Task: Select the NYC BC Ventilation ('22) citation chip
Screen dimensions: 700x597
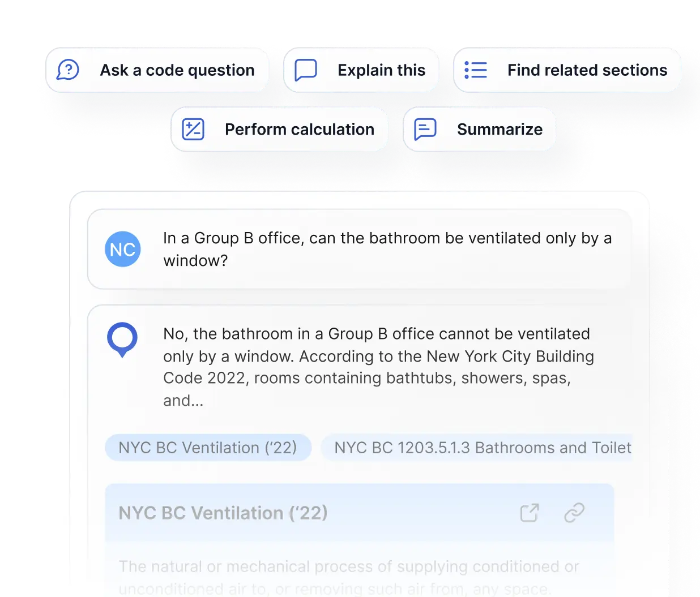Action: click(x=208, y=447)
